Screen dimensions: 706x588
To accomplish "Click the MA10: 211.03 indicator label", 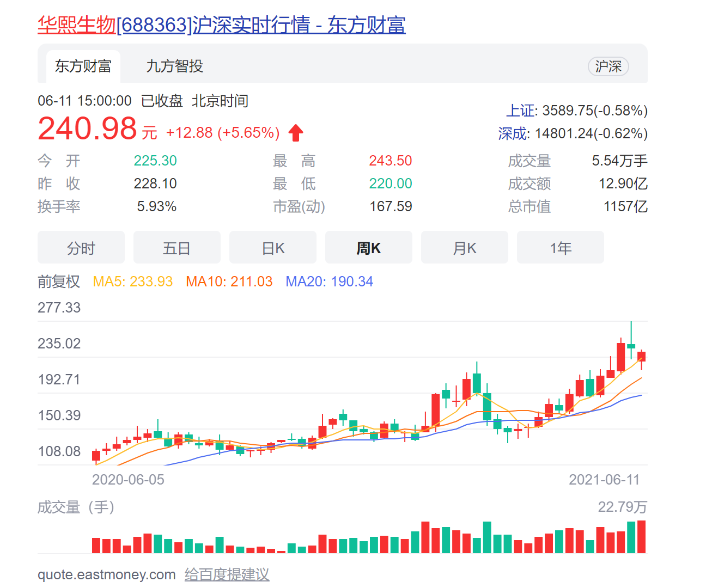I will [229, 281].
